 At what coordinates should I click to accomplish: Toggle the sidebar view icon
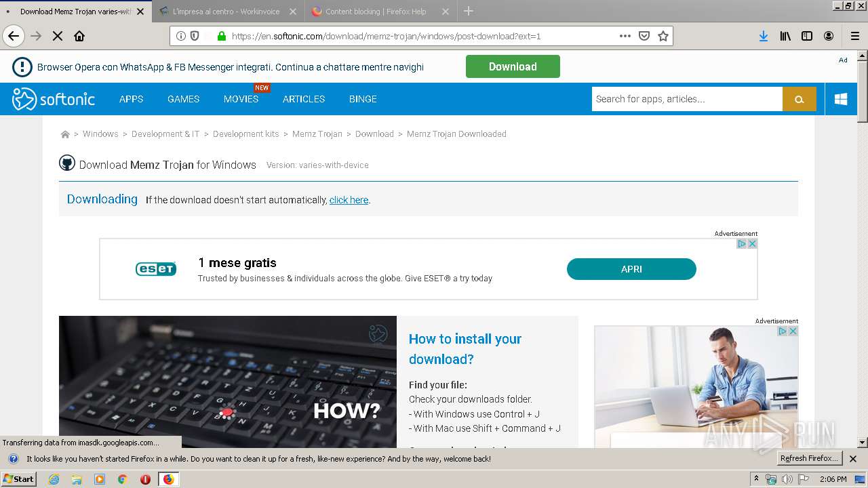tap(807, 36)
